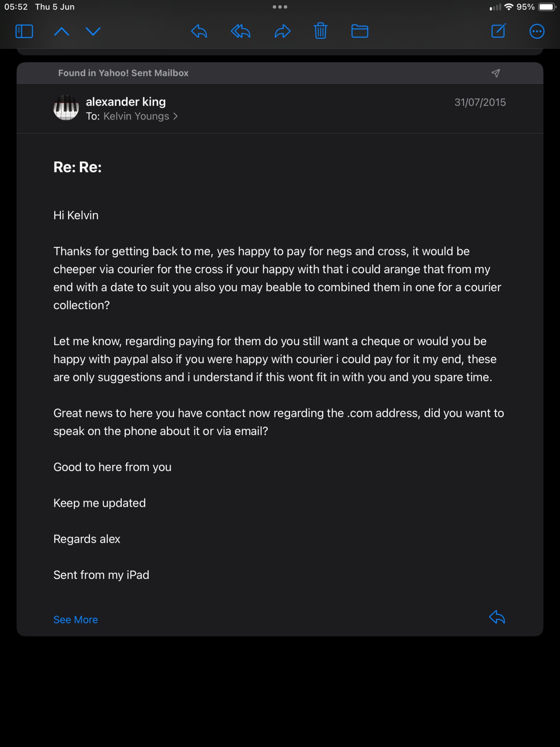Tap the sender name alexander king
This screenshot has height=747, width=560.
coord(126,102)
